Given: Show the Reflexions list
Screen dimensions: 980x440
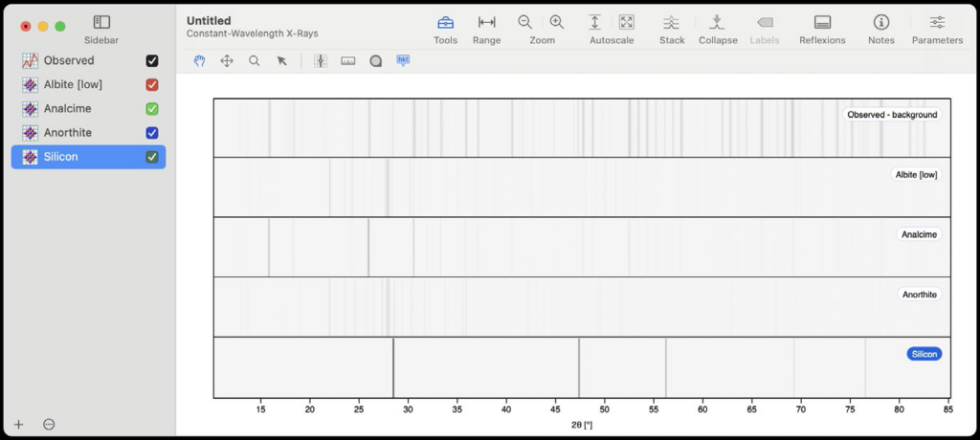Looking at the screenshot, I should (x=822, y=23).
